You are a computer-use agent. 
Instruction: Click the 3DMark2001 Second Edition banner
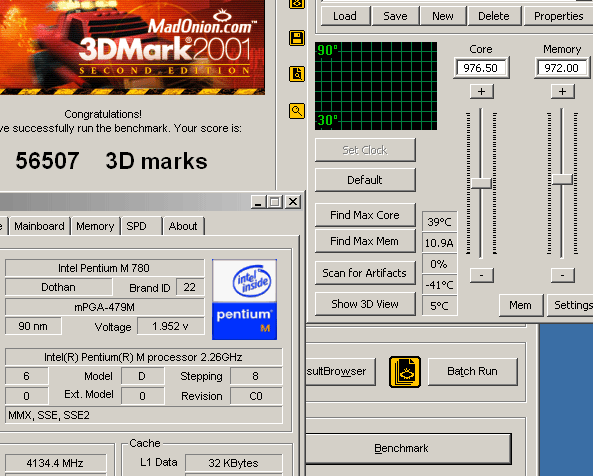pyautogui.click(x=132, y=47)
